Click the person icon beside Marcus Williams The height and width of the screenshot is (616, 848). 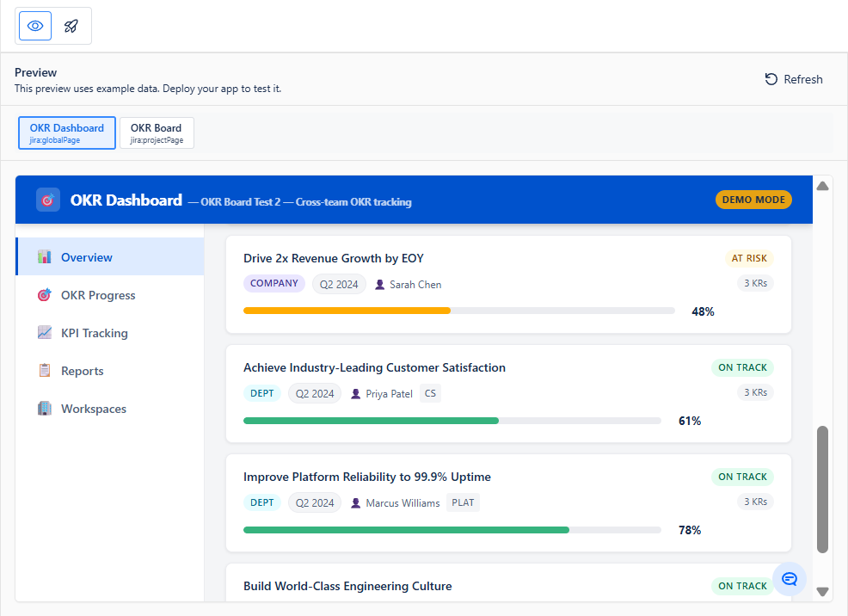[x=355, y=503]
